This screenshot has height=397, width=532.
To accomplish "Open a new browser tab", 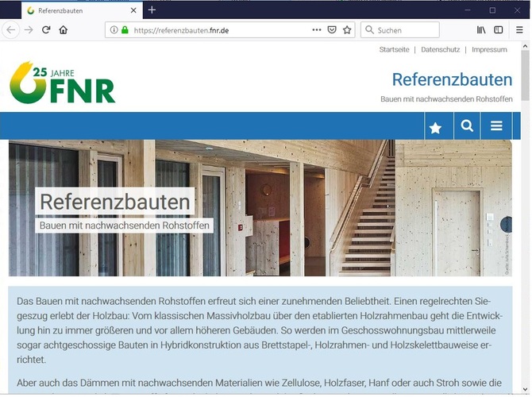I will tap(152, 10).
